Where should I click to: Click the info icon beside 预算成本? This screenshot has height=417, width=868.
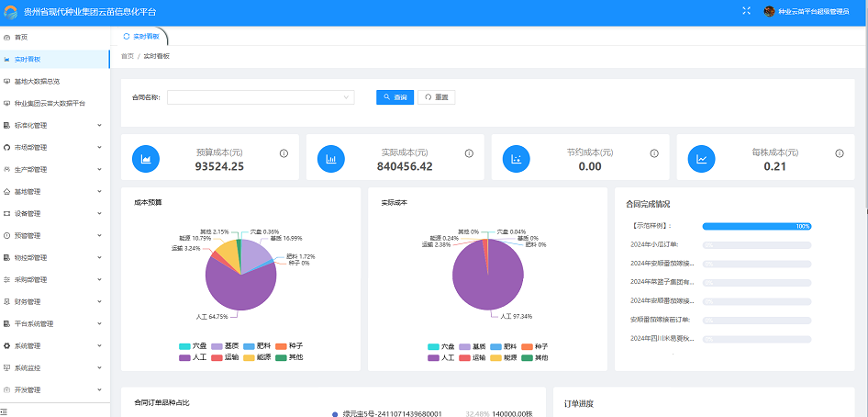[x=284, y=153]
